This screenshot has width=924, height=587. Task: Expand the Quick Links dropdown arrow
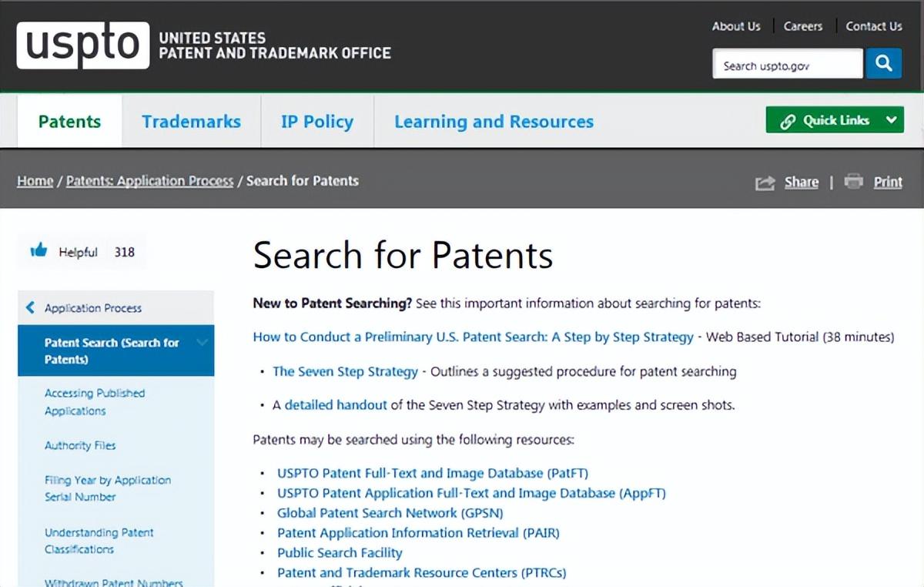pos(891,120)
